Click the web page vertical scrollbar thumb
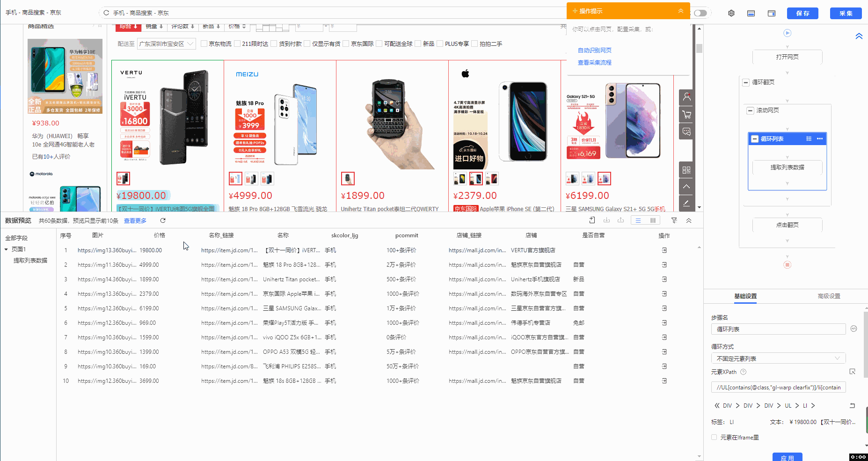 click(699, 48)
